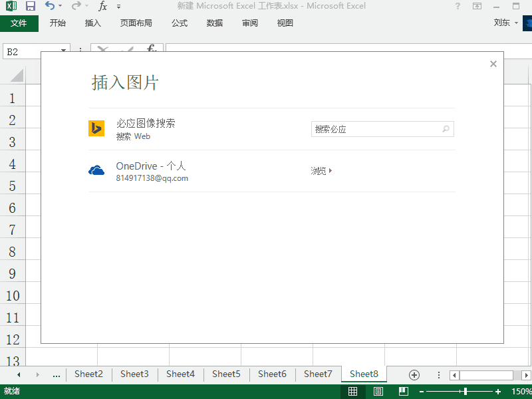The height and width of the screenshot is (399, 532).
Task: Click the 必应图像搜索 title
Action: pyautogui.click(x=146, y=123)
